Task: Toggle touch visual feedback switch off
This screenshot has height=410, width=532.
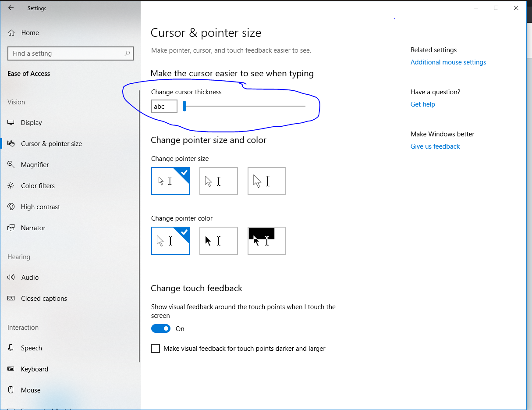Action: point(161,328)
